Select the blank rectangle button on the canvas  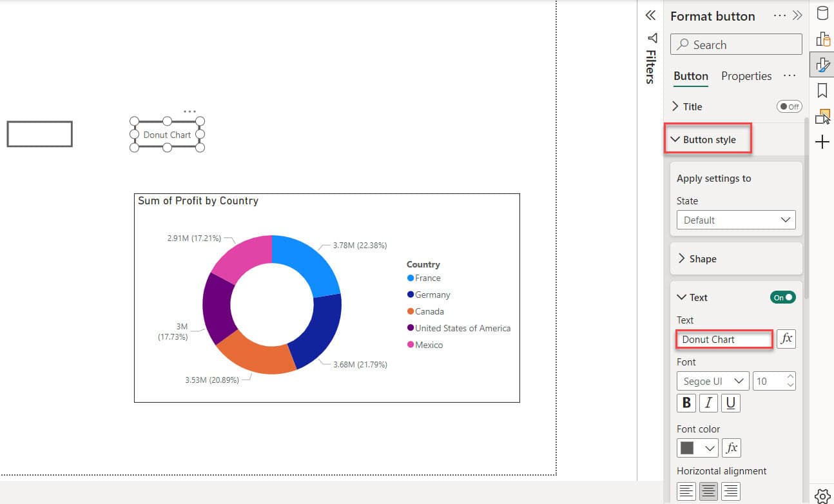[40, 134]
